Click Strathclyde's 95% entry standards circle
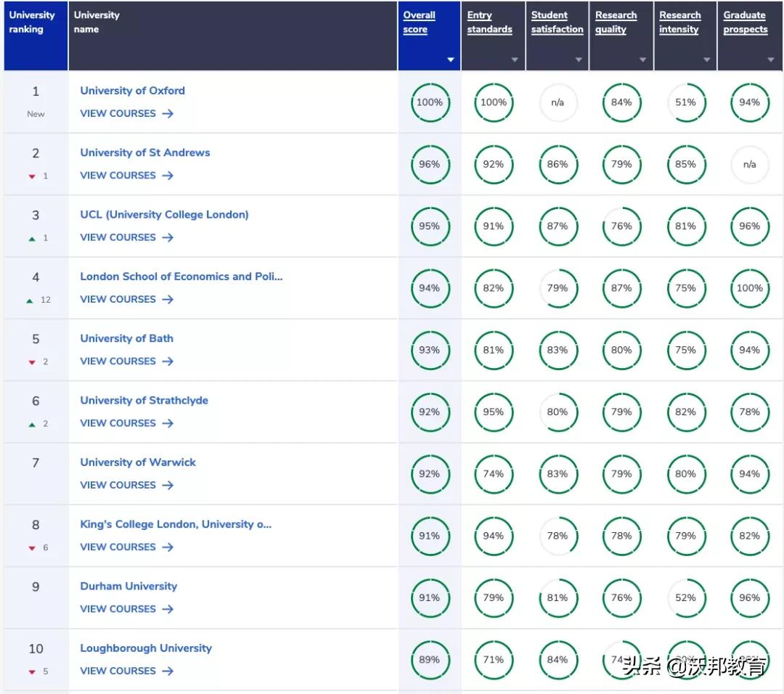 [x=494, y=412]
